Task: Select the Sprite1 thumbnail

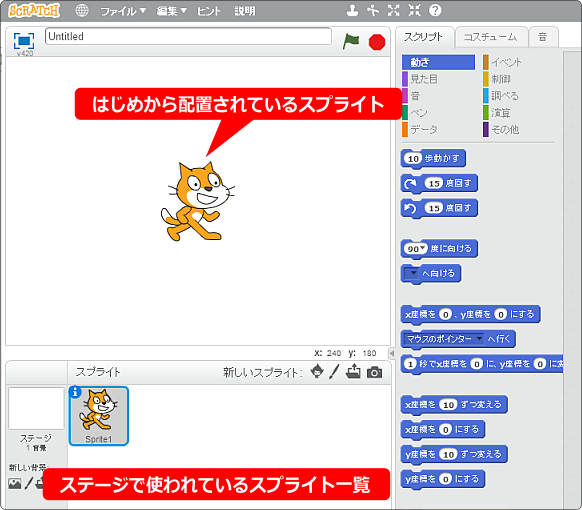Action: click(x=99, y=416)
